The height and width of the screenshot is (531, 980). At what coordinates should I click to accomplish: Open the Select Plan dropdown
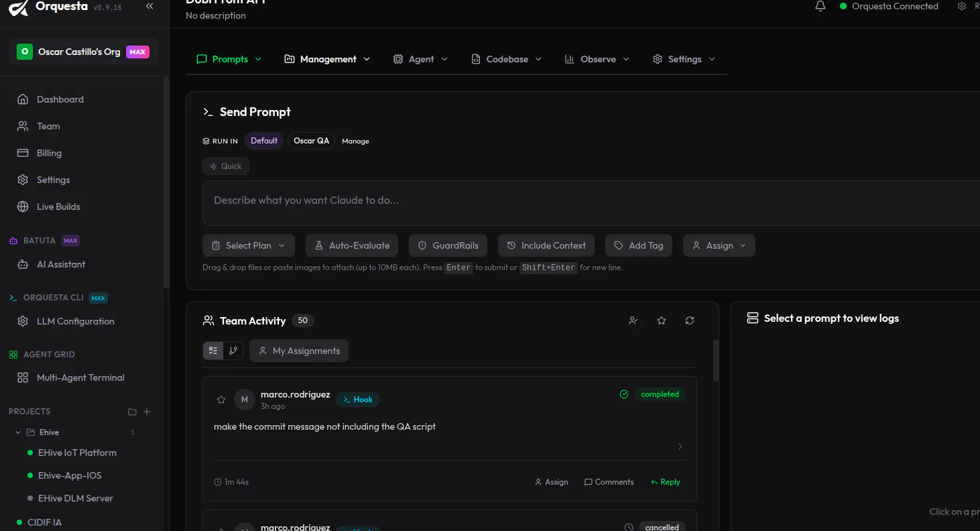(249, 245)
